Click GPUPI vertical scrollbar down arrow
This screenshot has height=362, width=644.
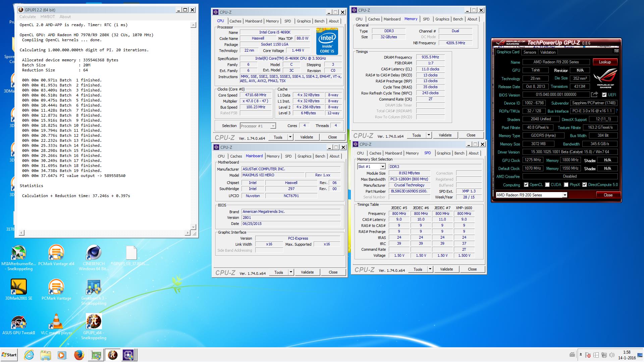coord(193,227)
